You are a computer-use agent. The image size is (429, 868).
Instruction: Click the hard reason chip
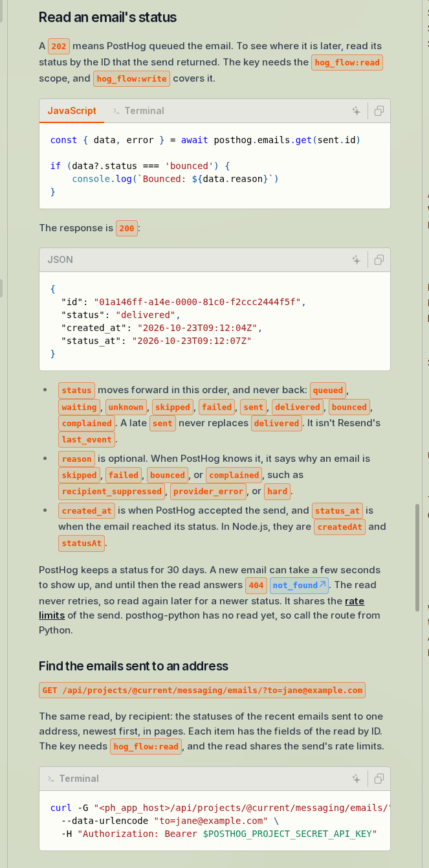[277, 492]
